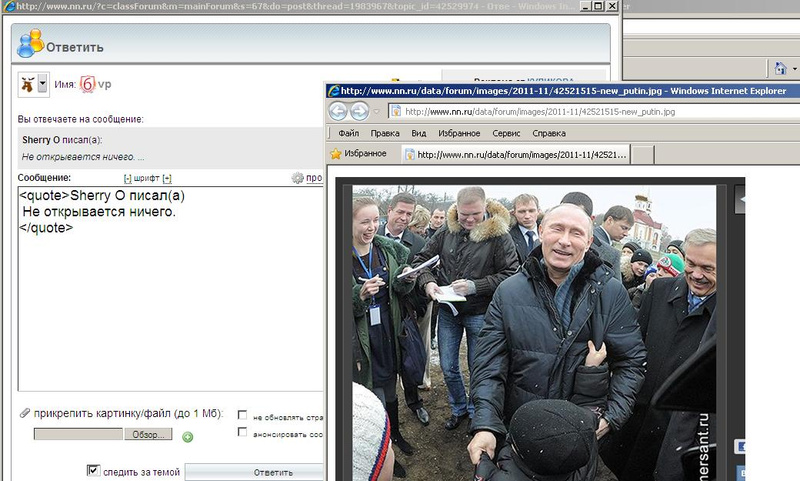The image size is (800, 481).
Task: Open the recent pages dropdown next to Forward
Action: click(377, 111)
